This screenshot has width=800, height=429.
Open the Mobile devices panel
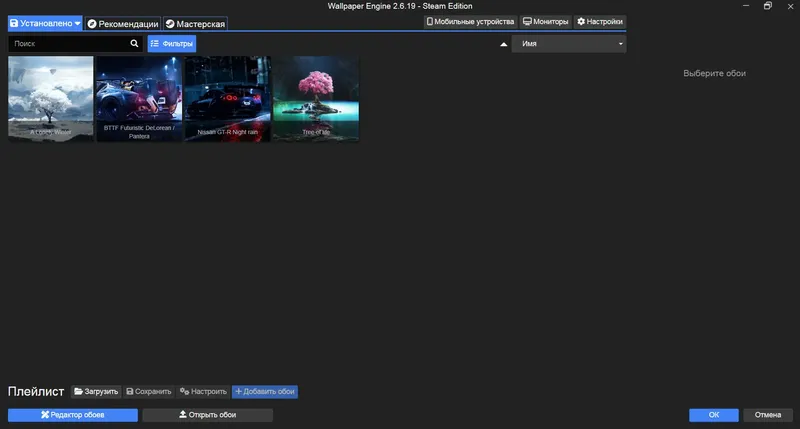pyautogui.click(x=470, y=21)
